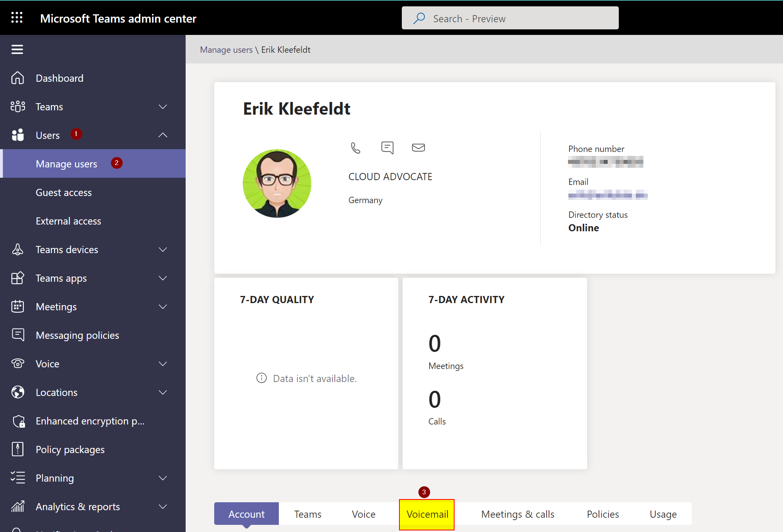Switch to the Voicemail tab
The height and width of the screenshot is (532, 783).
[427, 514]
